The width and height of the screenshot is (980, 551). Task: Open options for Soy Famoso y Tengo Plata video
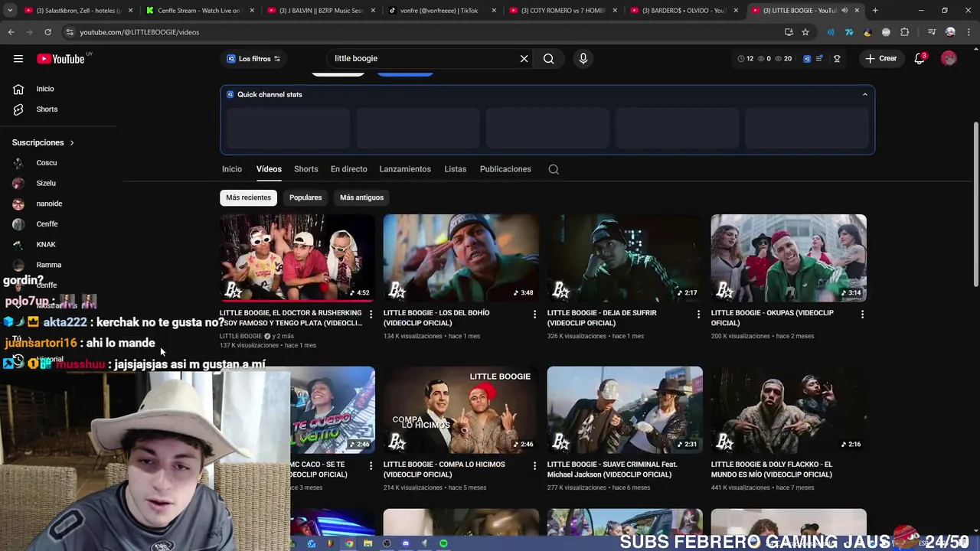point(371,315)
